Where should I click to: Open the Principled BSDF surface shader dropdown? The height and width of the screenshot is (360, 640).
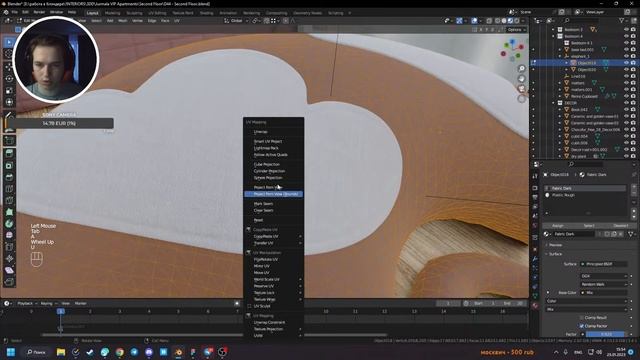[603, 264]
